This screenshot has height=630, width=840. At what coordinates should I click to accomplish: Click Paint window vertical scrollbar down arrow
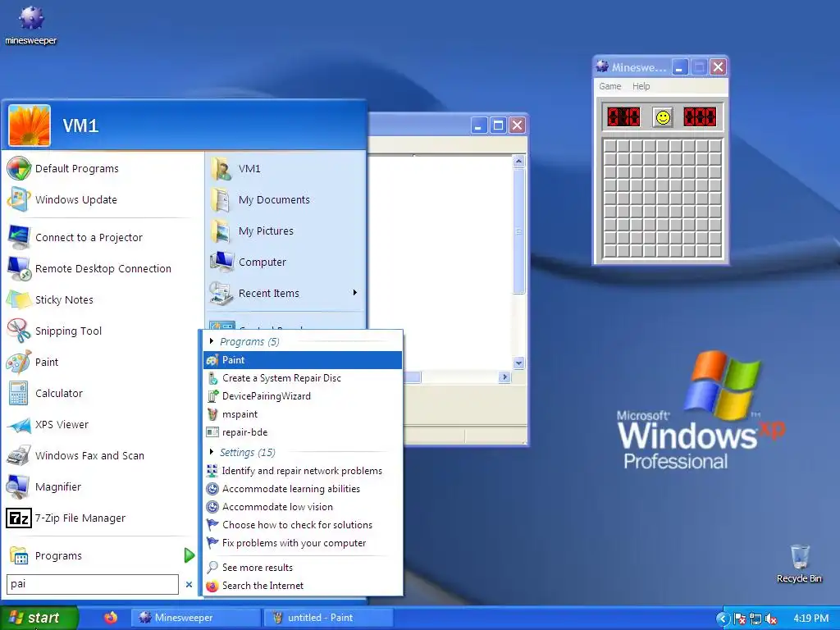click(x=518, y=363)
